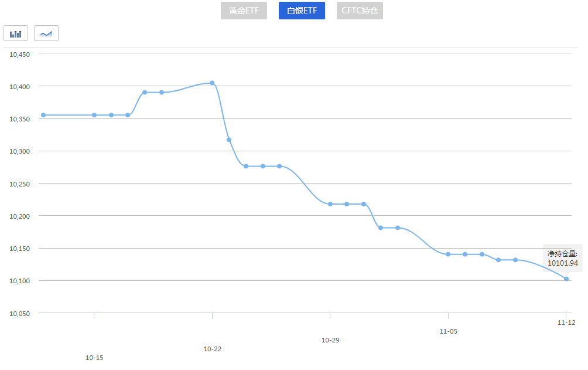The height and width of the screenshot is (370, 588).
Task: Click the 10-29 date axis label
Action: [330, 340]
